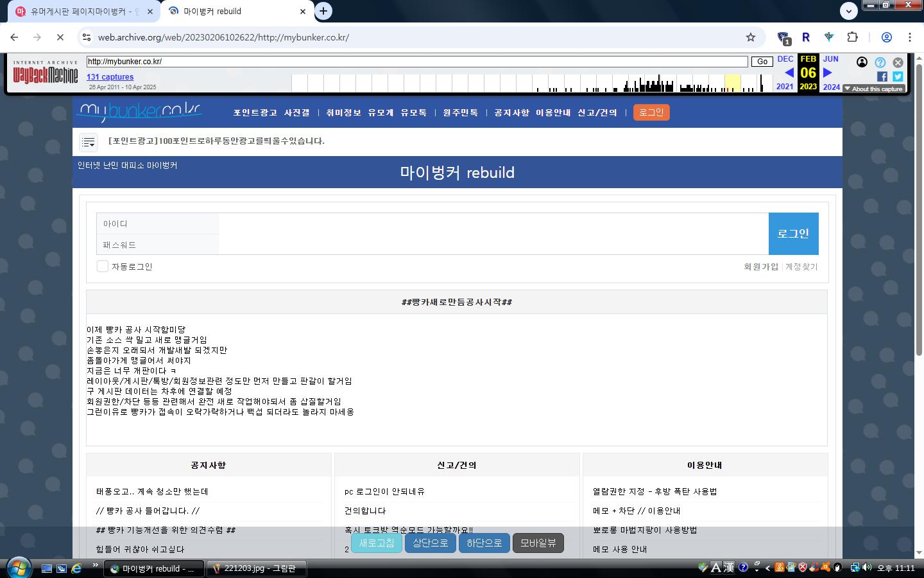The image size is (924, 578).
Task: Enable the 자동로그인 checkbox
Action: tap(102, 267)
